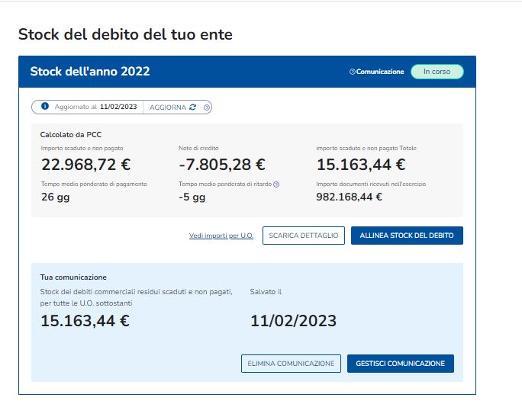Viewport: 522px width, 420px height.
Task: Select the -7.805,28 € Note di credito value
Action: pos(222,165)
